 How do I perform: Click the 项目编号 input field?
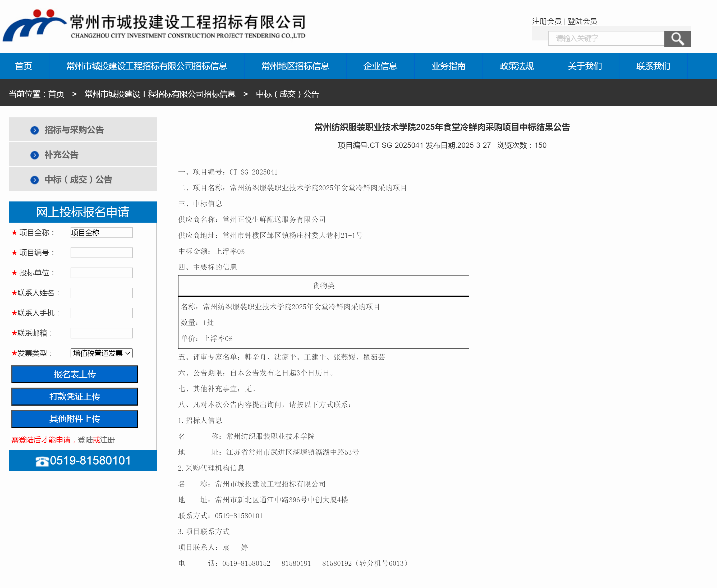101,253
